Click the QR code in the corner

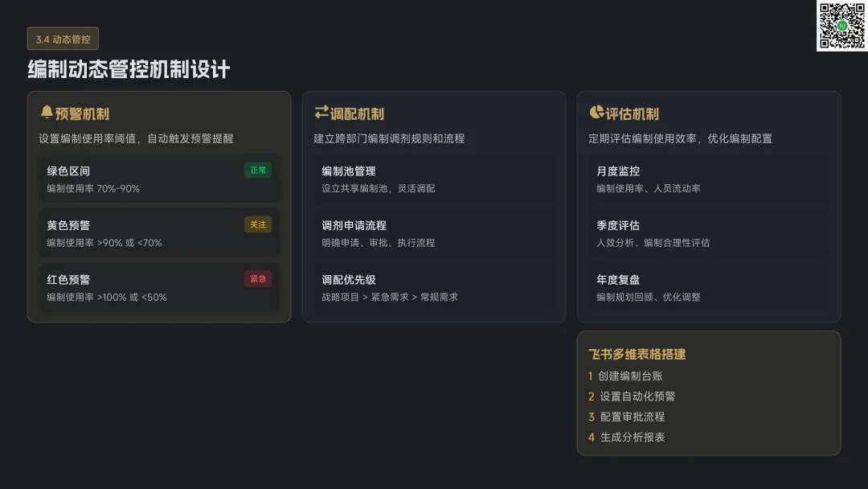tap(841, 26)
